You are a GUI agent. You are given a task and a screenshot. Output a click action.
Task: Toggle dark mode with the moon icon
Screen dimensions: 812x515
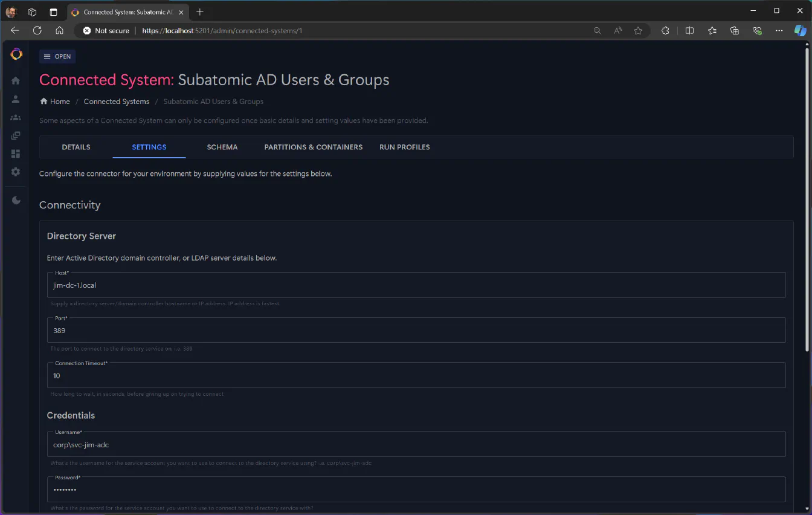[x=16, y=201]
